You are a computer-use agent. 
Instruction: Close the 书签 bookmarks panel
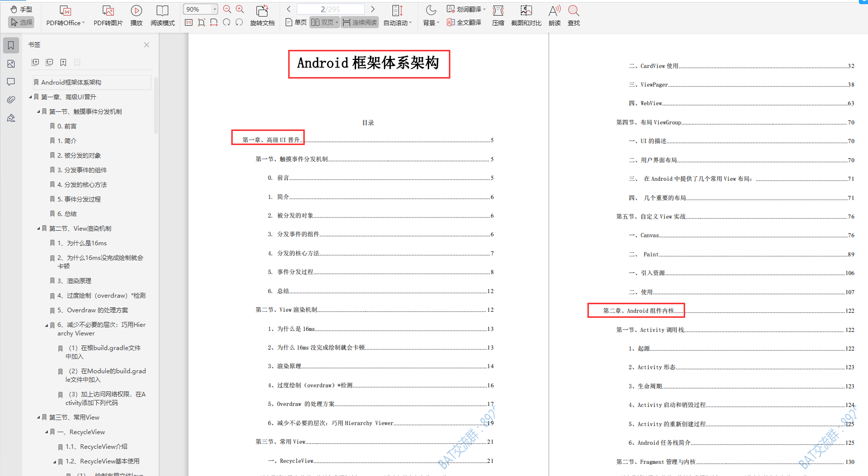pyautogui.click(x=147, y=45)
